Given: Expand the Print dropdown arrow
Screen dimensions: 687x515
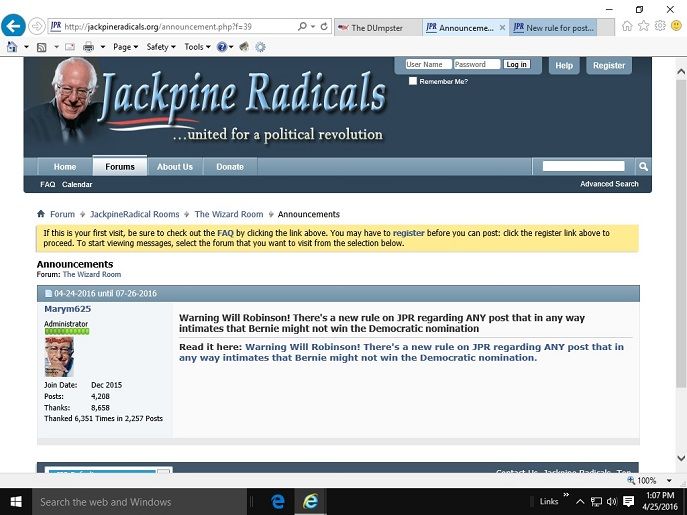Looking at the screenshot, I should 103,47.
